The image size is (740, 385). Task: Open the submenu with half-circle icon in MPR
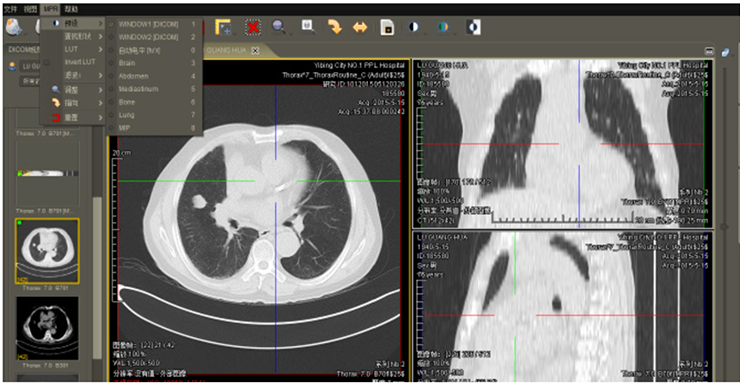pos(72,23)
